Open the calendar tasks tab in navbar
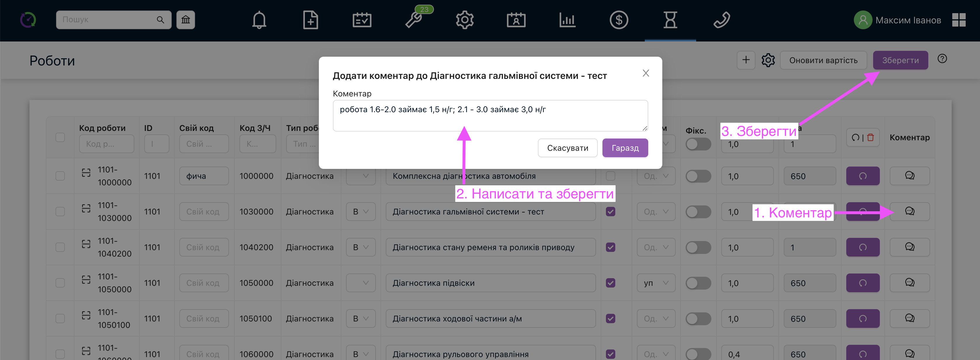Screen dimensions: 980x360 362,20
